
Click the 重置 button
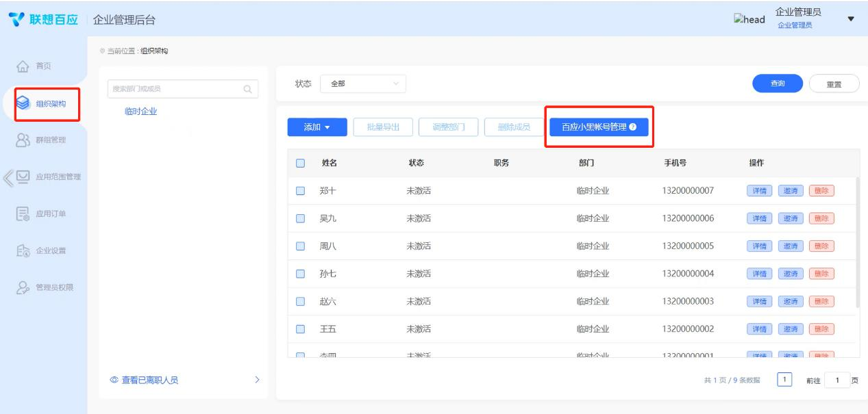coord(834,83)
